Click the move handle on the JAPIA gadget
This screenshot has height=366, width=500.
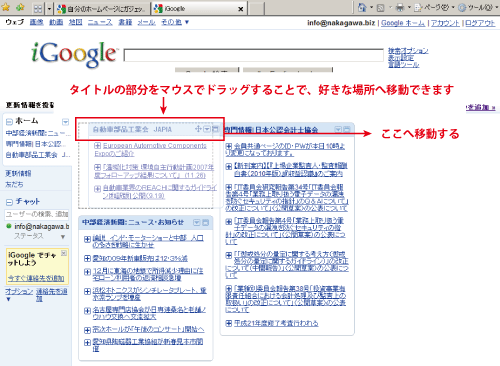click(198, 129)
